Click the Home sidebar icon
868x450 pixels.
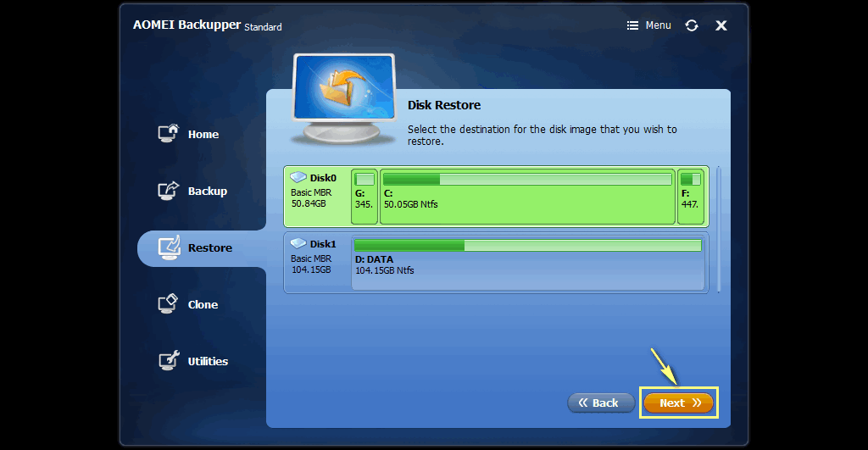tap(169, 133)
